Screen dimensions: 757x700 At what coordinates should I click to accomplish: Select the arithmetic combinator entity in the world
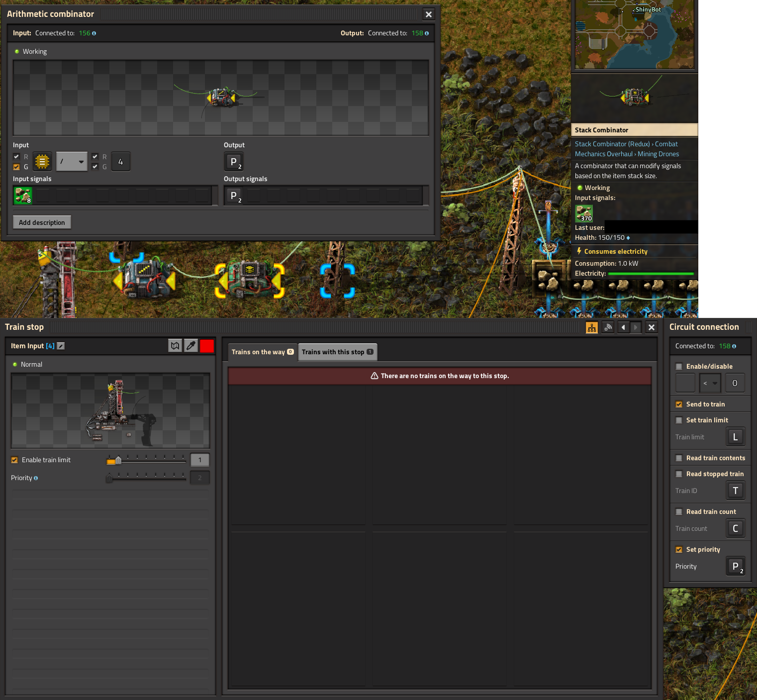[144, 280]
